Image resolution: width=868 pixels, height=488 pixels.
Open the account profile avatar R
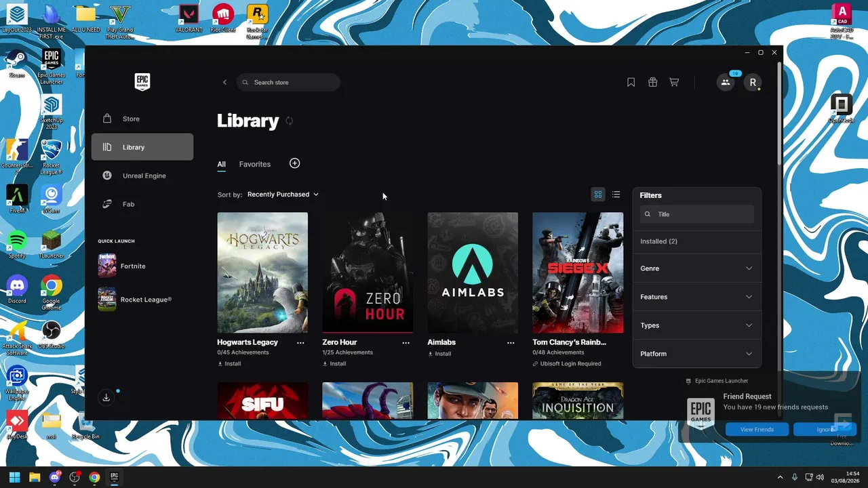coord(753,83)
